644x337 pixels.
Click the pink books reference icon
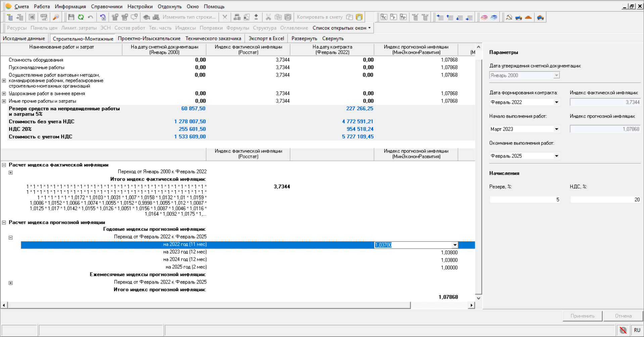[x=484, y=17]
